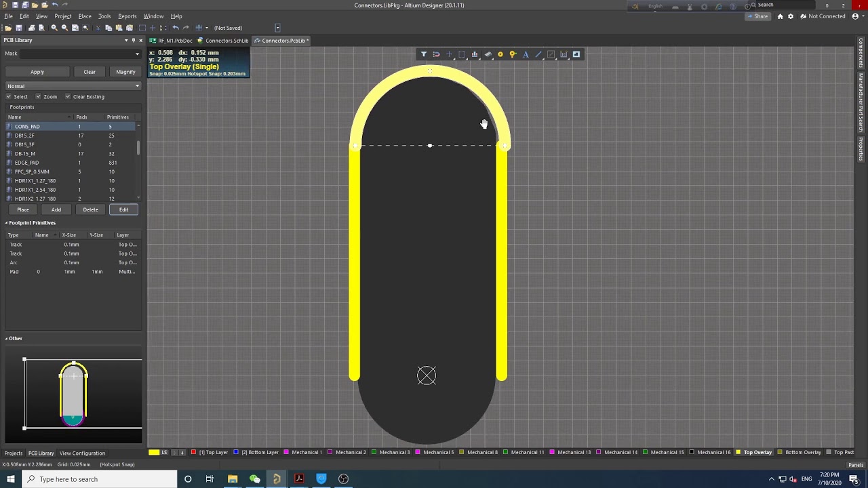Select the place line tool
Image resolution: width=868 pixels, height=488 pixels.
click(538, 54)
